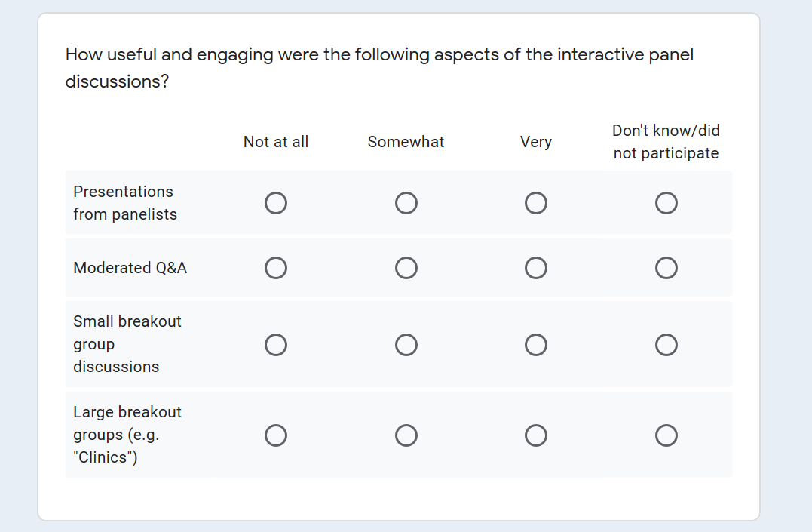Select "Very" for Presentations from panelists
The height and width of the screenshot is (532, 812).
click(x=536, y=203)
